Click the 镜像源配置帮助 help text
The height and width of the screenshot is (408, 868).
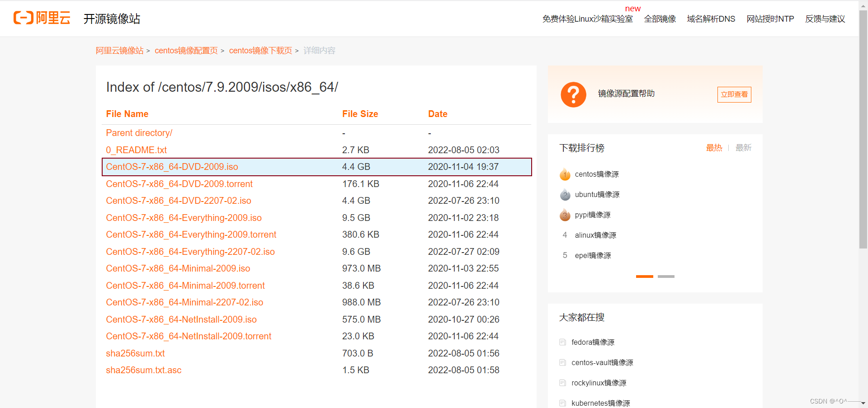pyautogui.click(x=626, y=94)
